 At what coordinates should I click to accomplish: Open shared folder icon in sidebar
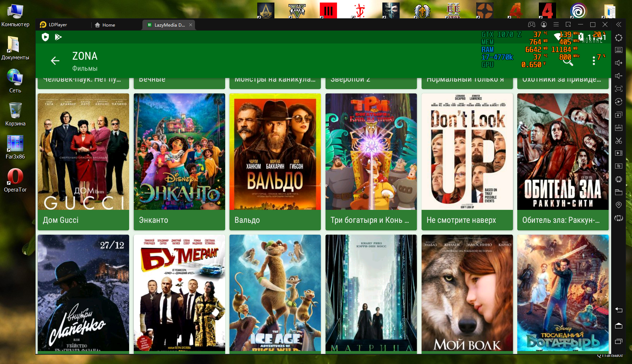(x=618, y=192)
